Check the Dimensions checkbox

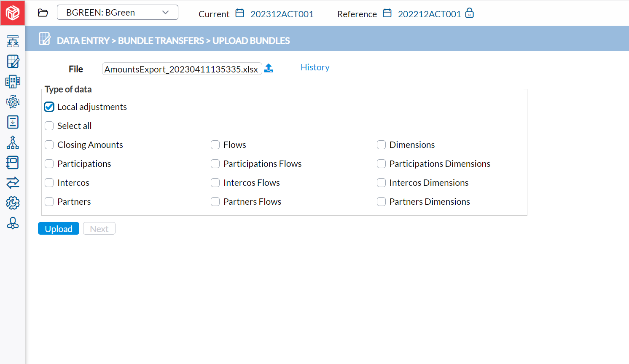[382, 145]
